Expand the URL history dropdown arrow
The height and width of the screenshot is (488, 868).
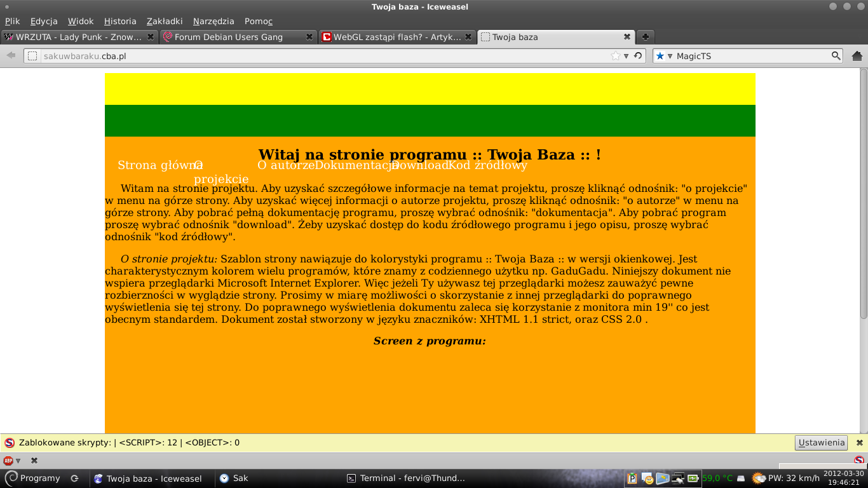(x=626, y=56)
